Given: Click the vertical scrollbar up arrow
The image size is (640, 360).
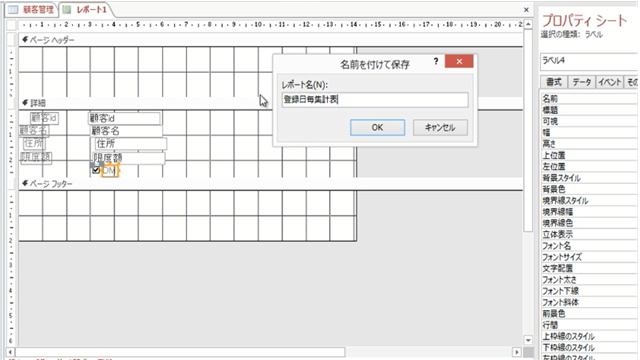Looking at the screenshot, I should [x=528, y=24].
